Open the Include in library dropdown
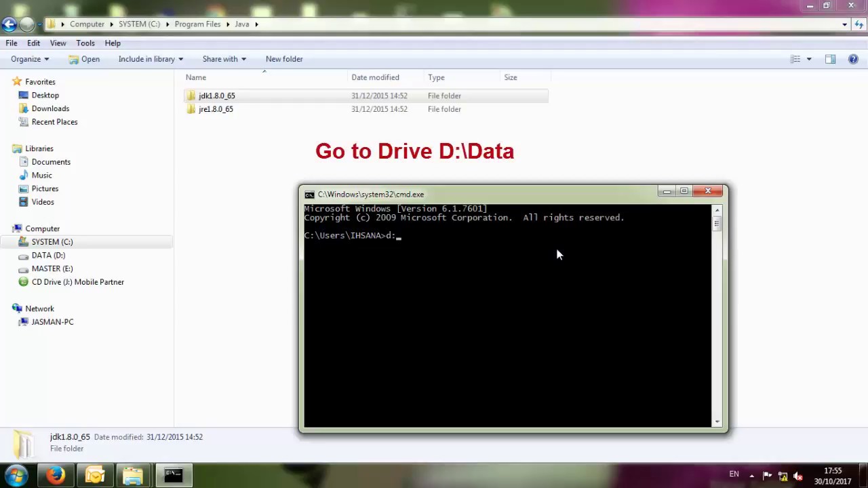Image resolution: width=868 pixels, height=488 pixels. 151,59
